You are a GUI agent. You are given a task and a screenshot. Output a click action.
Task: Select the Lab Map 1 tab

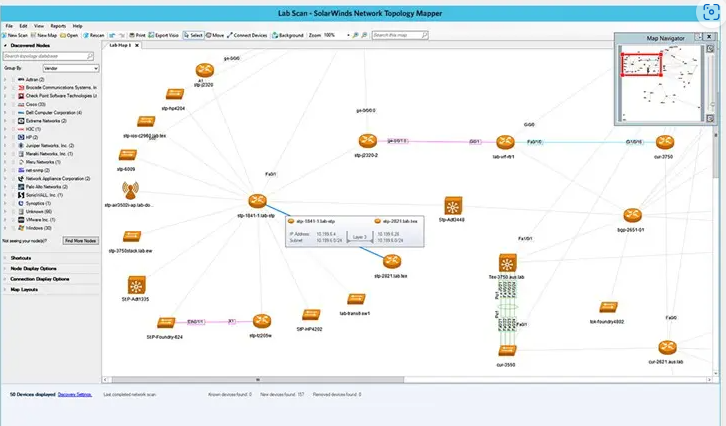120,45
